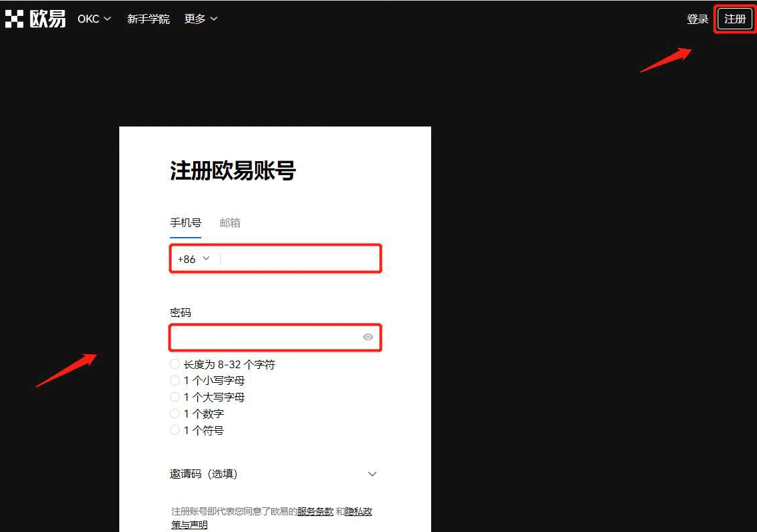Click the 1 个符号 requirement circle
This screenshot has height=532, width=757.
pos(174,430)
